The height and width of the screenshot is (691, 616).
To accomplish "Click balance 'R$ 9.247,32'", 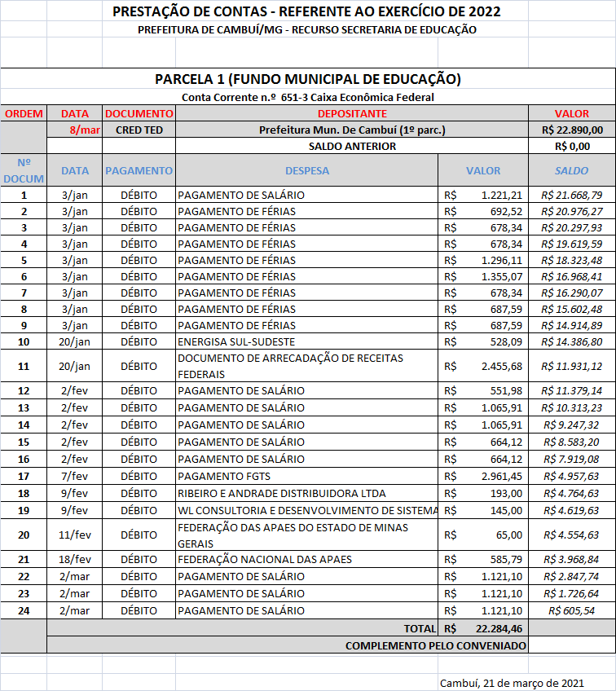I will click(x=572, y=425).
